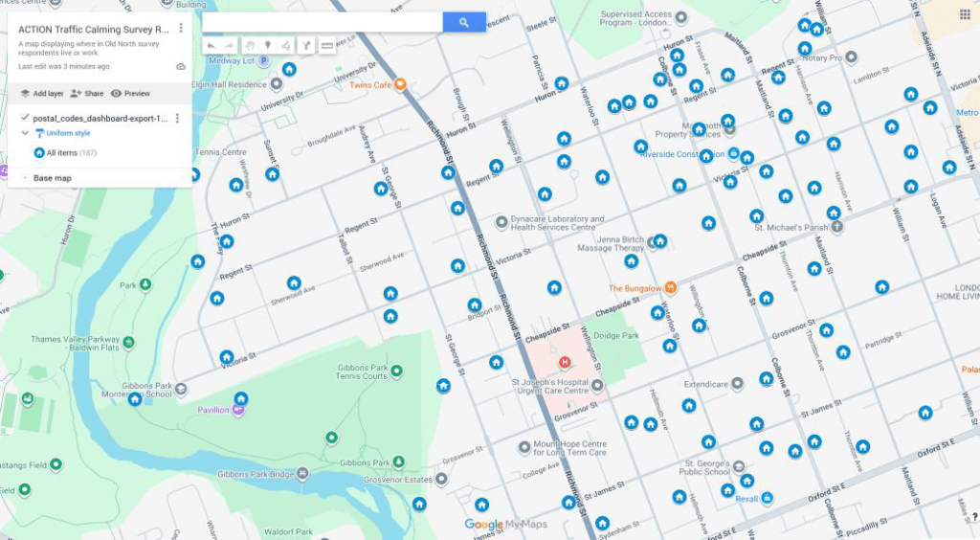Activate the Measure distances ruler tool
This screenshot has height=540, width=980.
pyautogui.click(x=326, y=45)
